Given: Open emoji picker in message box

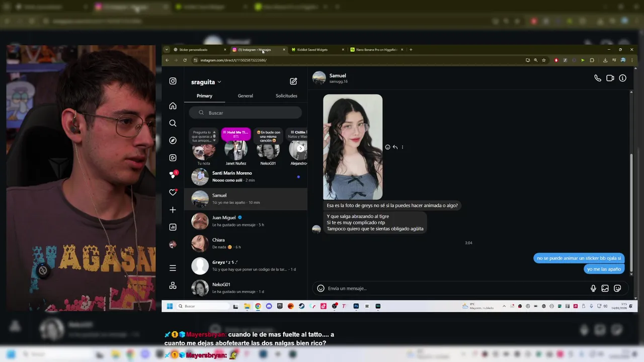Looking at the screenshot, I should [320, 289].
